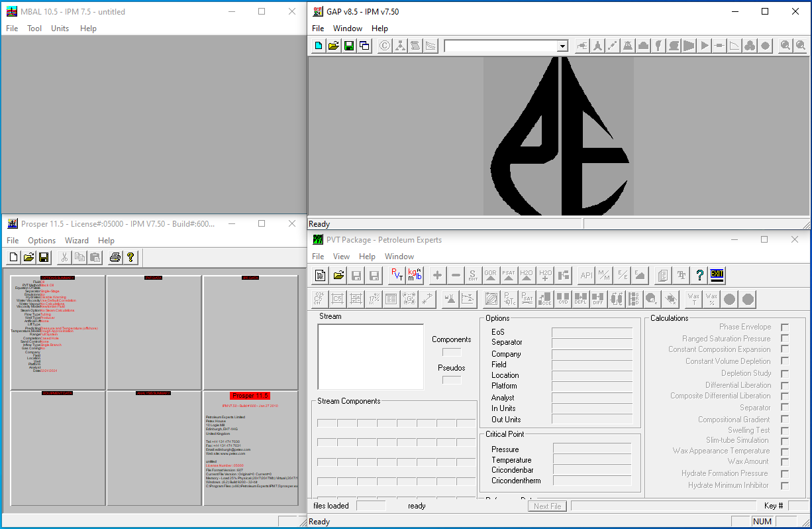Screen dimensions: 812x529
Task: Click the Analyst options field
Action: [592, 398]
